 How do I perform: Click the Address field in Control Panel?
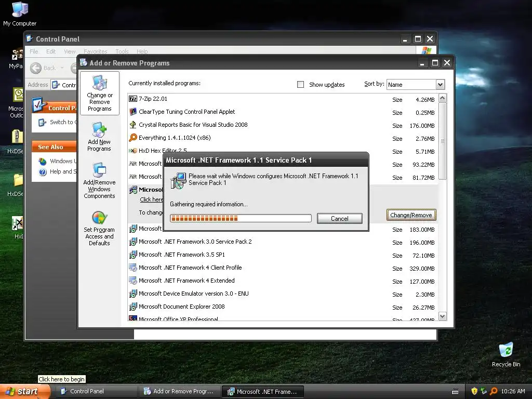coord(64,85)
